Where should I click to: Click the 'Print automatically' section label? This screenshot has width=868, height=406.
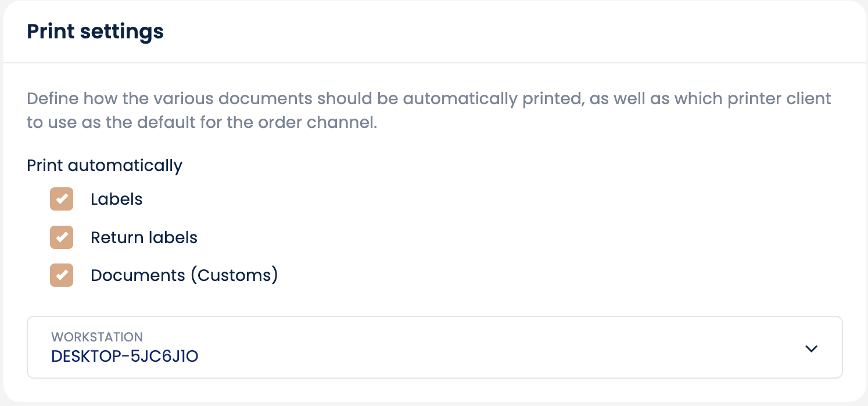click(105, 165)
